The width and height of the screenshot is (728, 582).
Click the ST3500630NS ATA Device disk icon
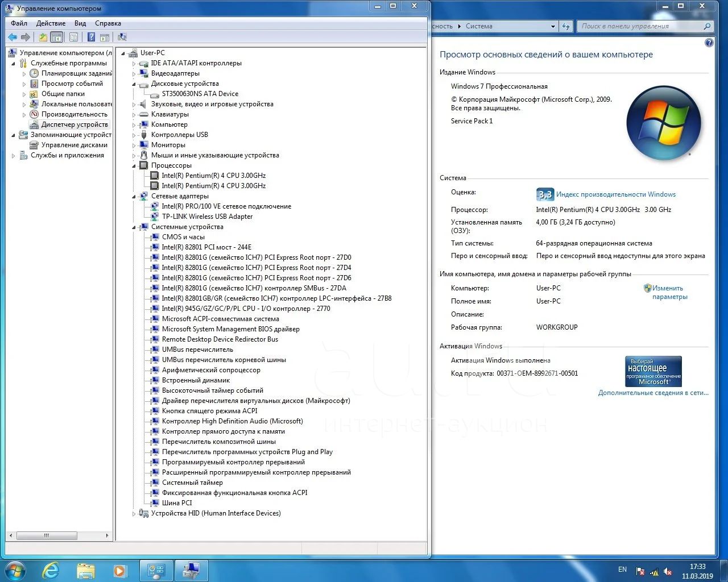point(154,94)
